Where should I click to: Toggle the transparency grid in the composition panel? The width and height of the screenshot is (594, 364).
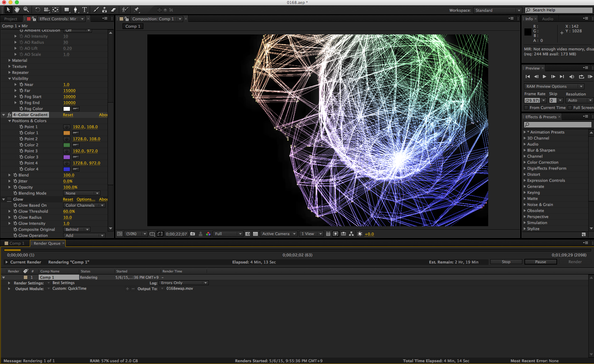pos(255,234)
